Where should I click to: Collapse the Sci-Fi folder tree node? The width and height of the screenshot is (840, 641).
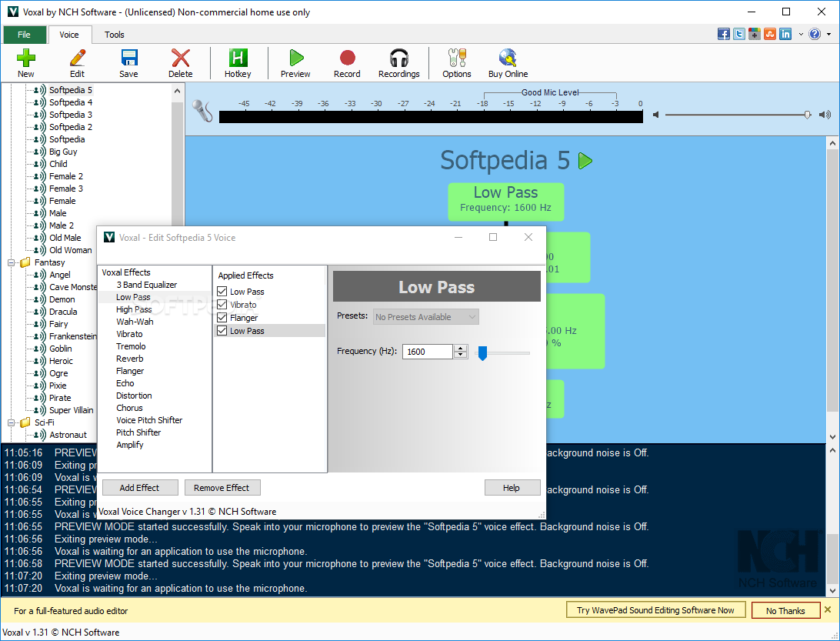pyautogui.click(x=11, y=422)
